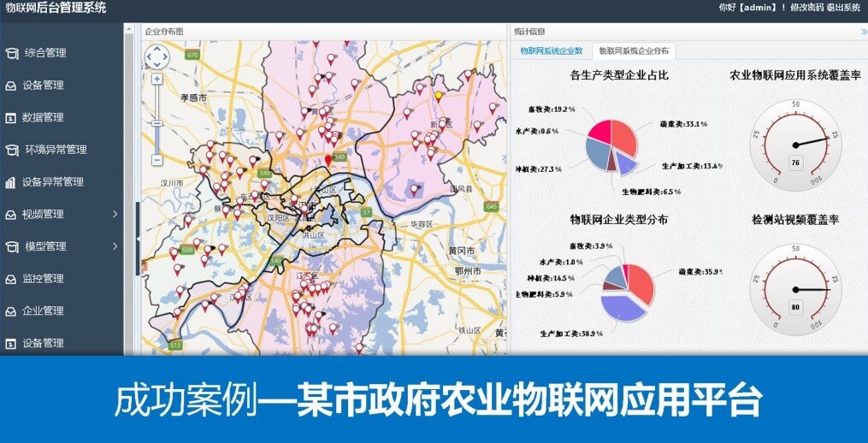Click the map zoom slider handle

pos(157,124)
